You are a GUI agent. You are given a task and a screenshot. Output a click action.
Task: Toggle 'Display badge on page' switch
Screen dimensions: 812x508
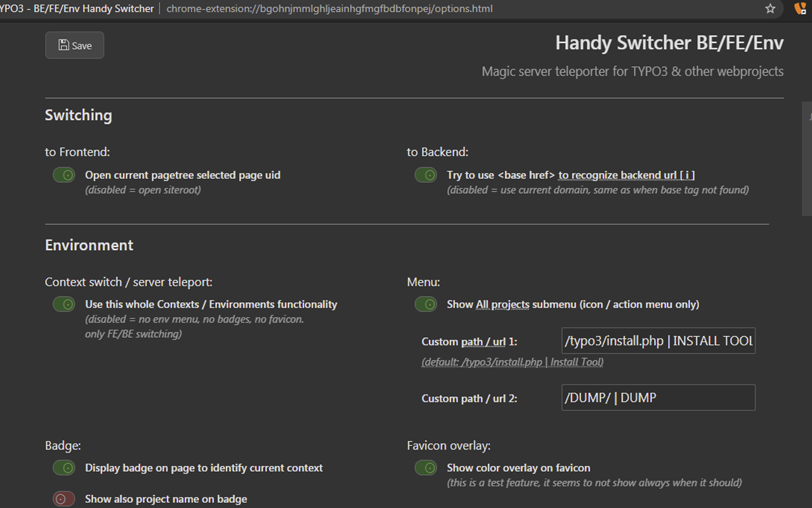pyautogui.click(x=64, y=468)
